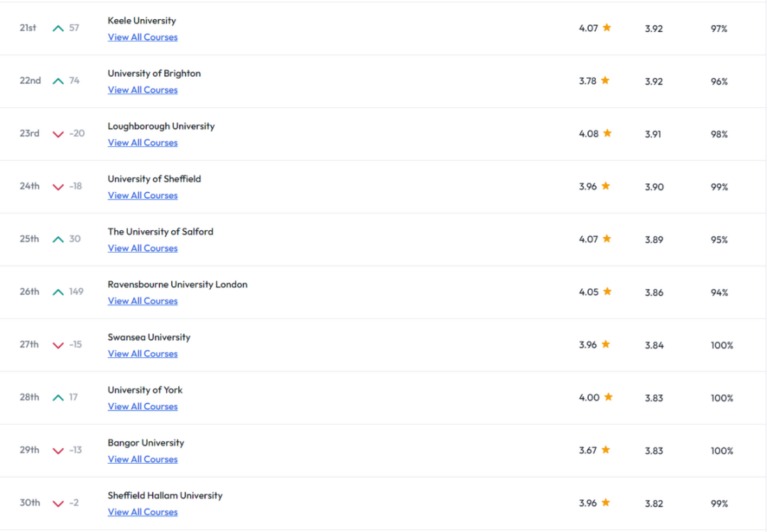The height and width of the screenshot is (532, 767).
Task: Click the 22nd rank label
Action: [30, 81]
